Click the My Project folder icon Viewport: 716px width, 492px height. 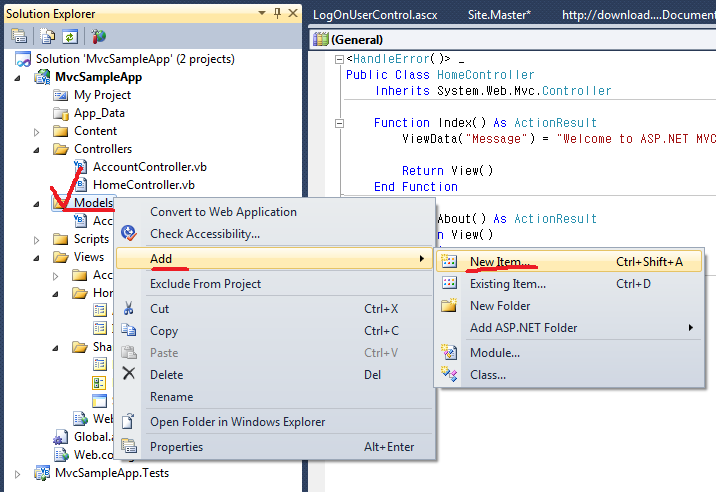pyautogui.click(x=60, y=95)
